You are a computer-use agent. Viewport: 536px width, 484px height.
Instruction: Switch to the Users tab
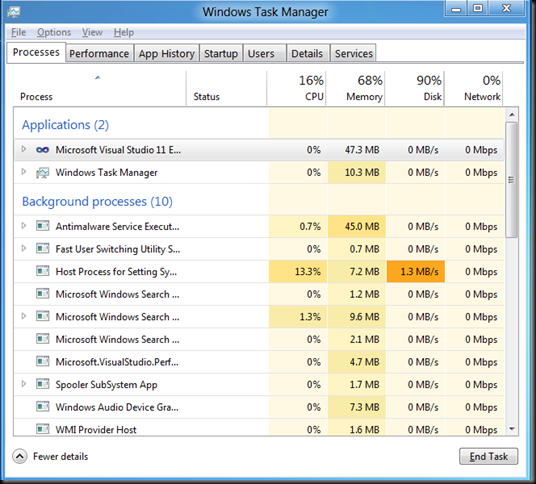point(264,53)
